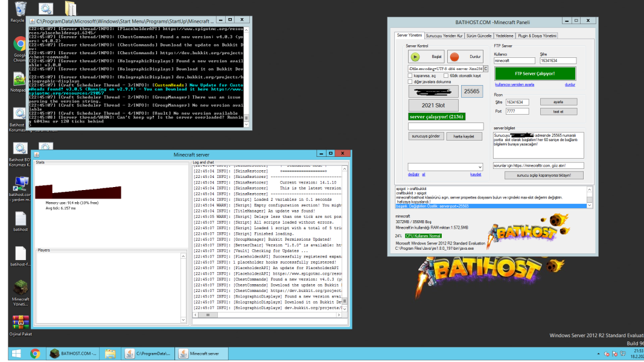Image resolution: width=644 pixels, height=362 pixels.
Task: Open Plugin & Dosya Yönetimi tab
Action: [537, 36]
